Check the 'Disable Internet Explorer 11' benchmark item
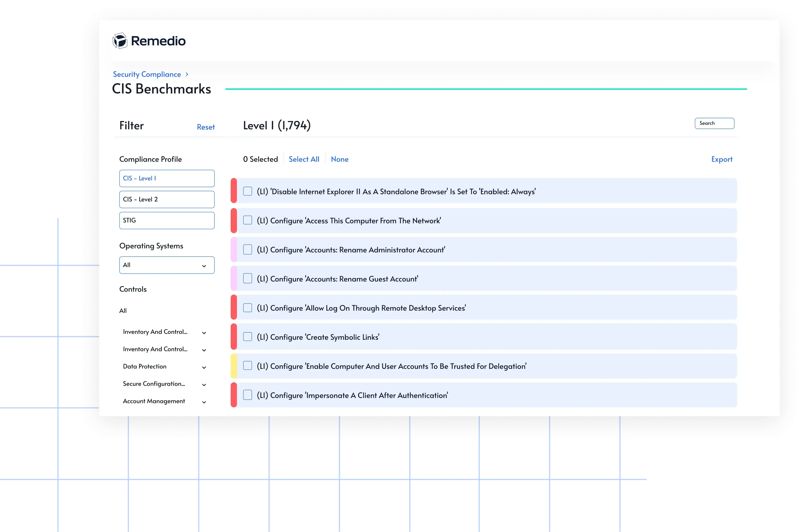Image resolution: width=805 pixels, height=532 pixels. pyautogui.click(x=247, y=191)
